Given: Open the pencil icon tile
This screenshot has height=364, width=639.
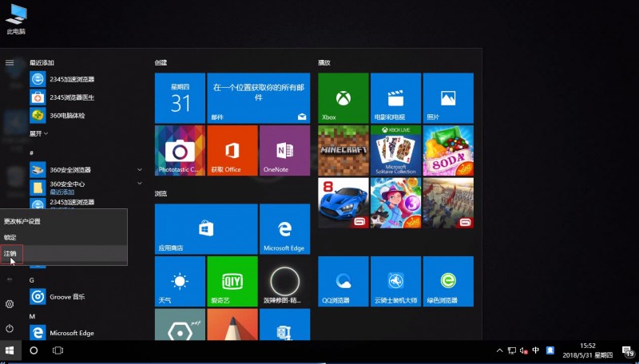Looking at the screenshot, I should click(x=232, y=325).
